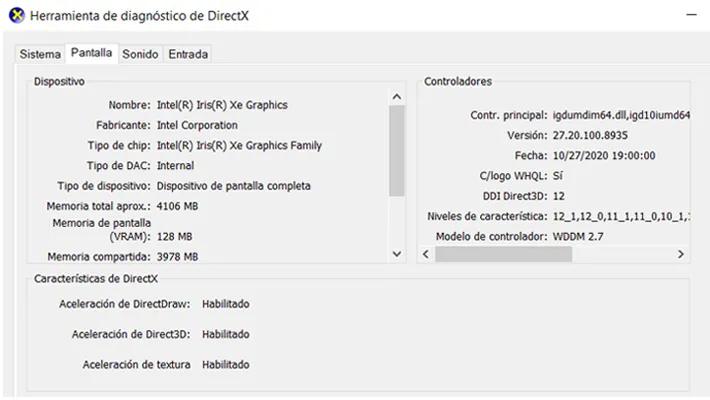
Task: Minimize the DirectX diagnostic window
Action: (690, 17)
